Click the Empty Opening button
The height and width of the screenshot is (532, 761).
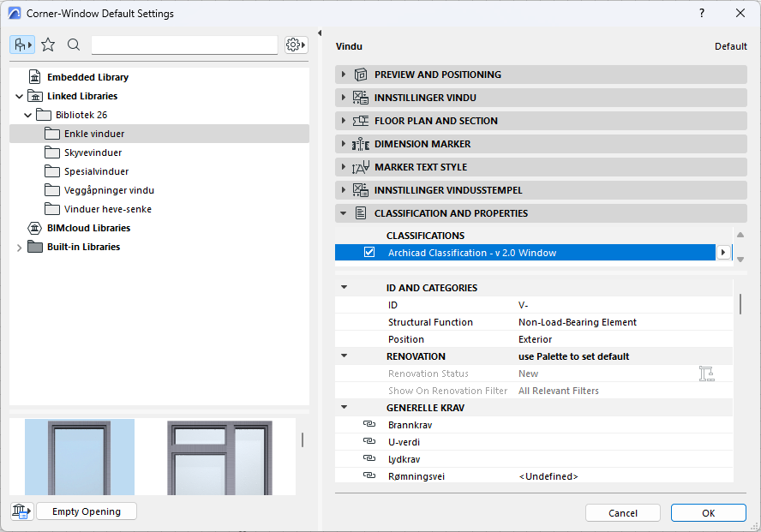pyautogui.click(x=87, y=511)
